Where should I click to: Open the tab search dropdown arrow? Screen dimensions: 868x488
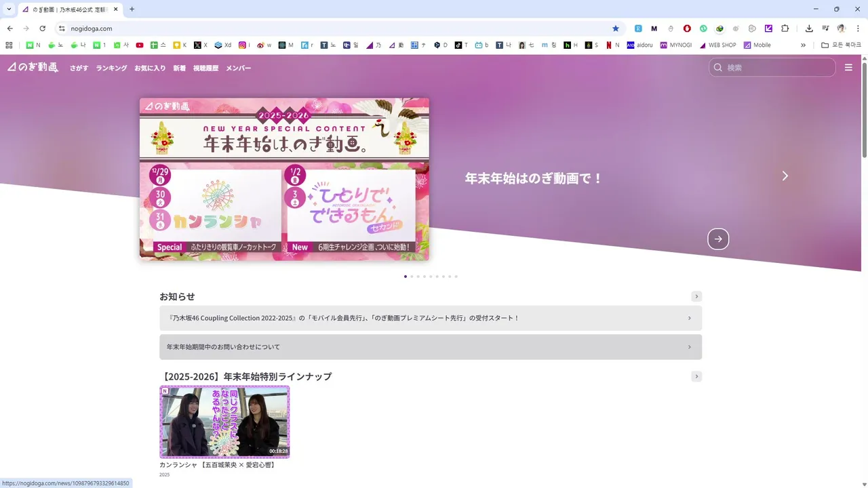click(x=9, y=9)
